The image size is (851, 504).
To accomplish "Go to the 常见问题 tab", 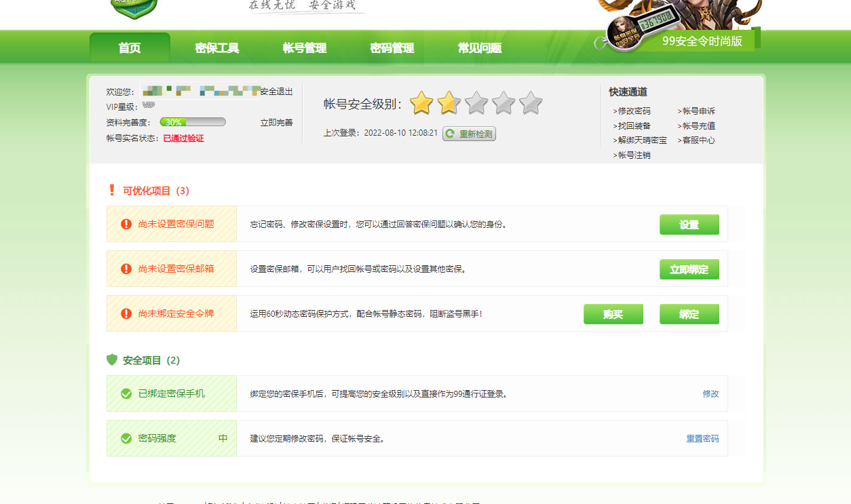I will pyautogui.click(x=480, y=48).
